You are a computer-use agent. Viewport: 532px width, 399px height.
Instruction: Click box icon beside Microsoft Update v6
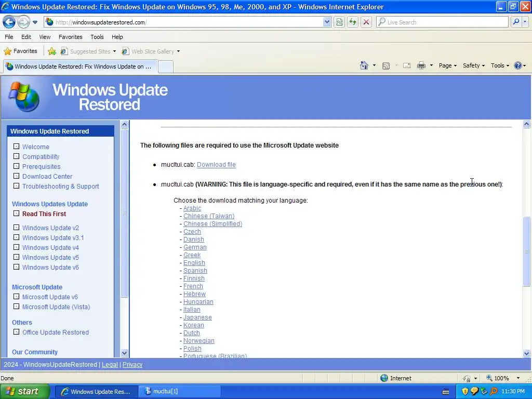(16, 297)
